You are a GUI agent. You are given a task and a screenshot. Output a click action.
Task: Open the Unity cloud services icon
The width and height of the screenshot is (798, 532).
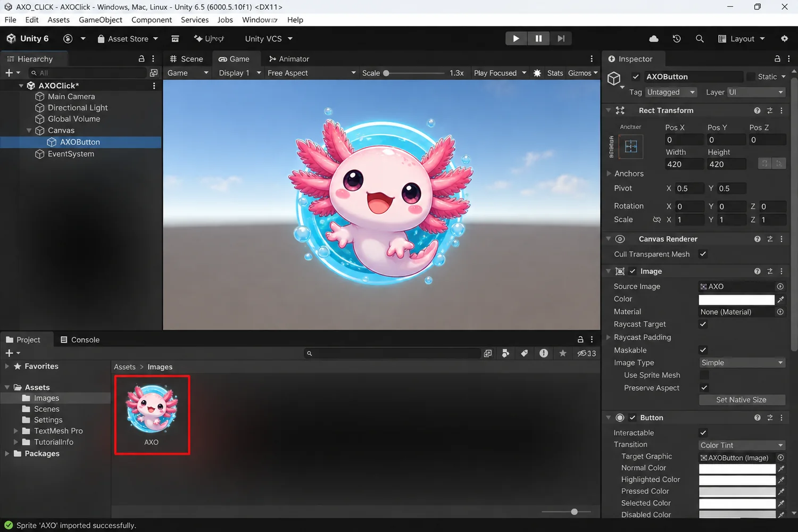(x=654, y=39)
